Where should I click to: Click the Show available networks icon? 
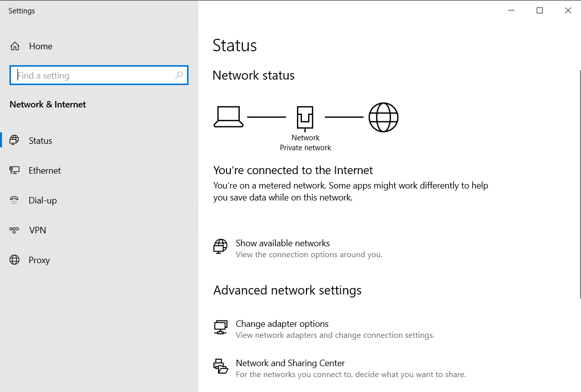click(x=220, y=246)
